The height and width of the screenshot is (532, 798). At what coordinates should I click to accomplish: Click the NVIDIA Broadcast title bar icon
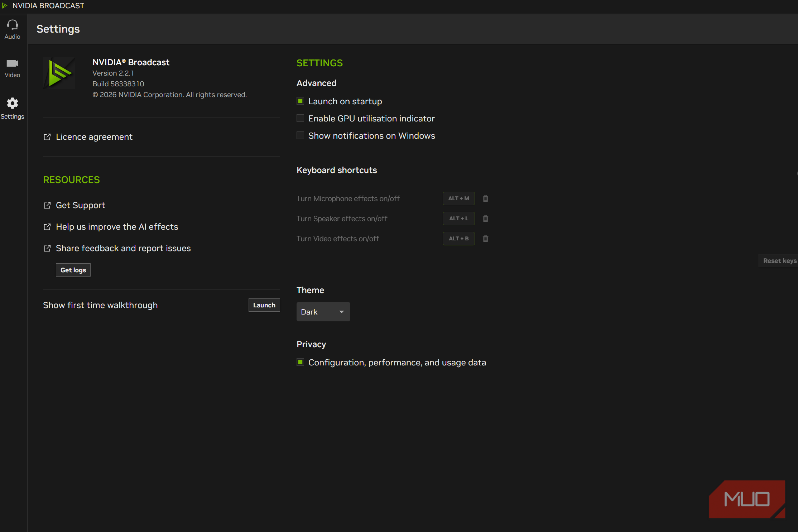[5, 6]
